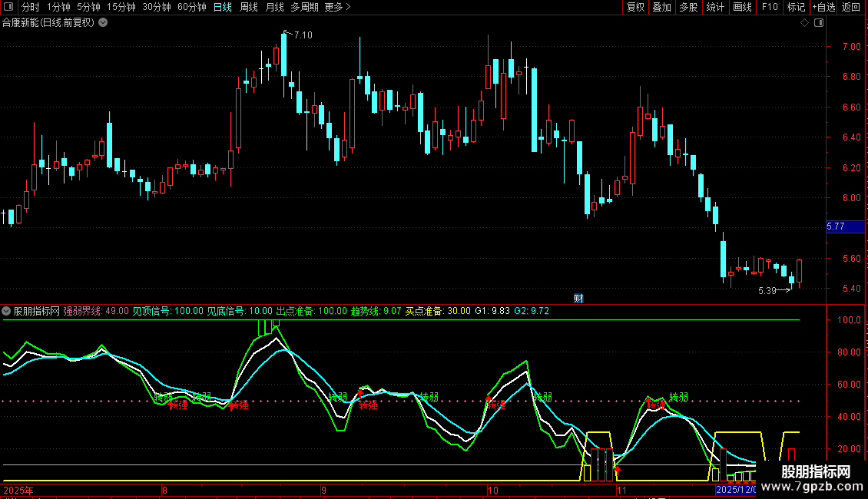This screenshot has height=499, width=868.
Task: Open the 画线 drawing tools
Action: point(742,7)
